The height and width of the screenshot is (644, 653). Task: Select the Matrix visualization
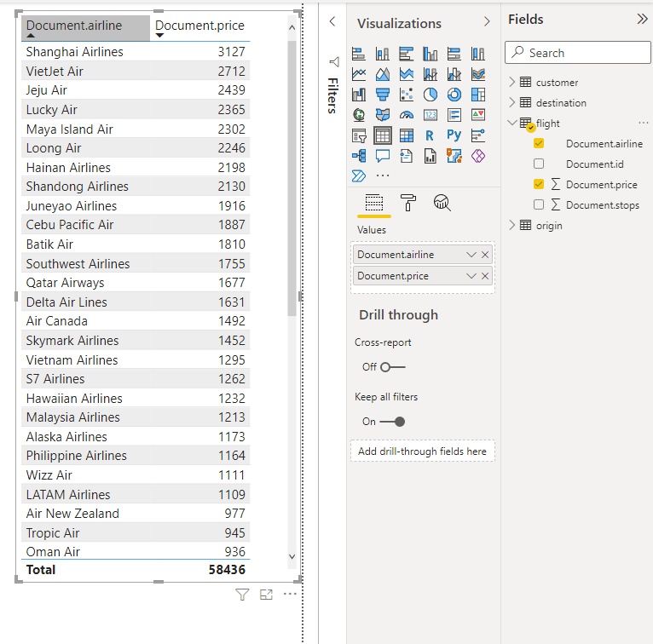pos(407,135)
